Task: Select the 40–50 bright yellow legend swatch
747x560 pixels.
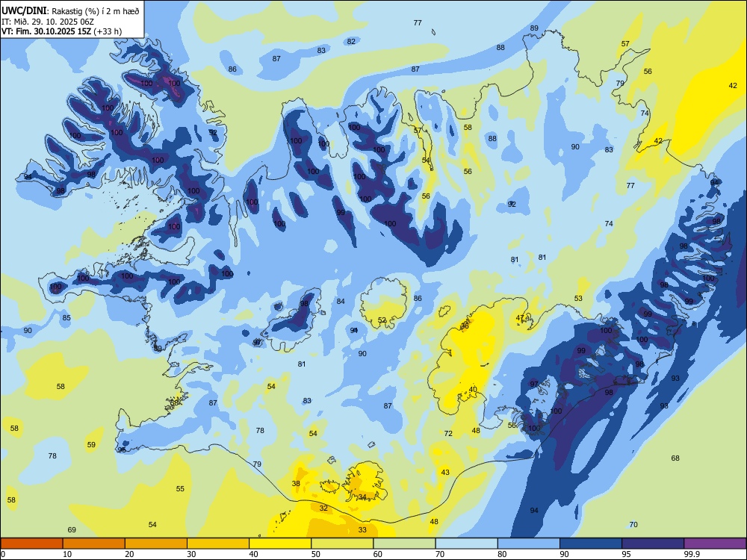Action: 280,544
